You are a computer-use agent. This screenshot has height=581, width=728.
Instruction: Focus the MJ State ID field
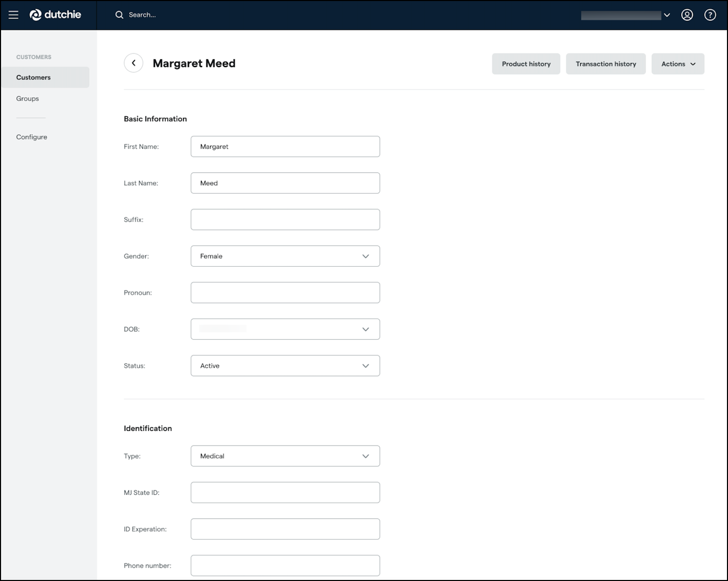pos(285,493)
